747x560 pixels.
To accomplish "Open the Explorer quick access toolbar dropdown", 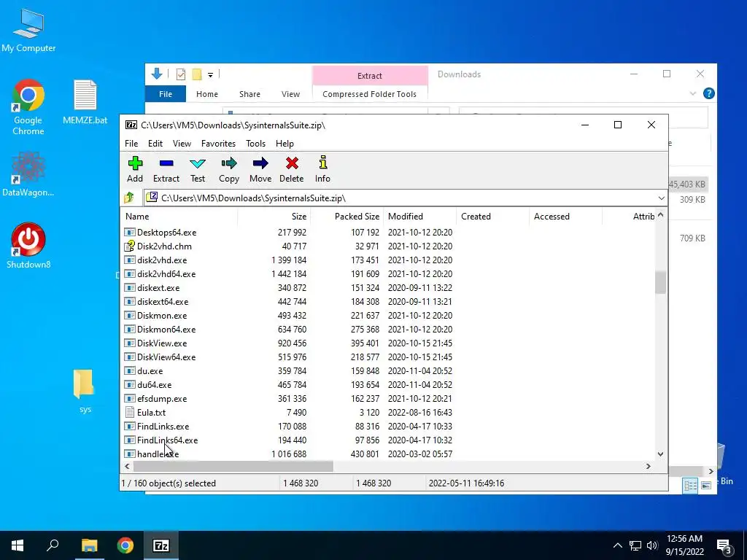I will click(x=210, y=74).
